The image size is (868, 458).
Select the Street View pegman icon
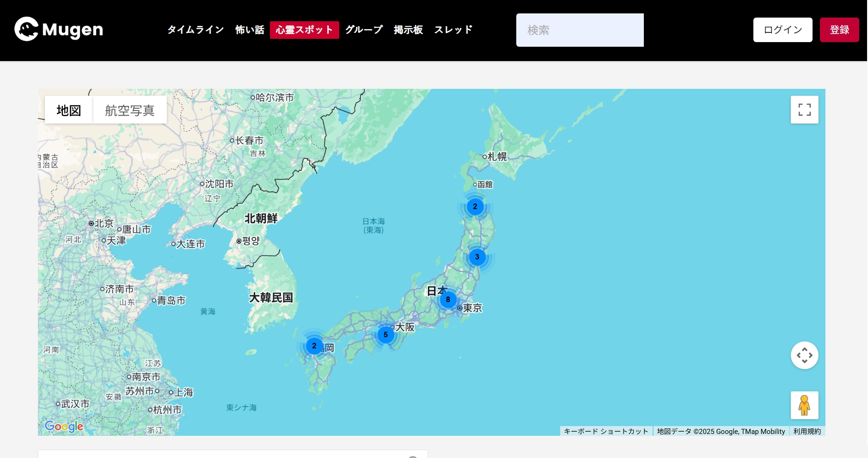804,405
